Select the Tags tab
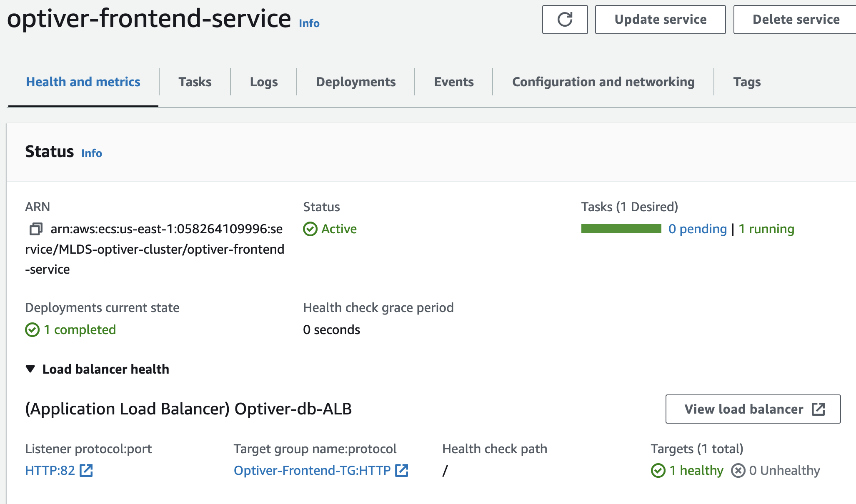 747,82
